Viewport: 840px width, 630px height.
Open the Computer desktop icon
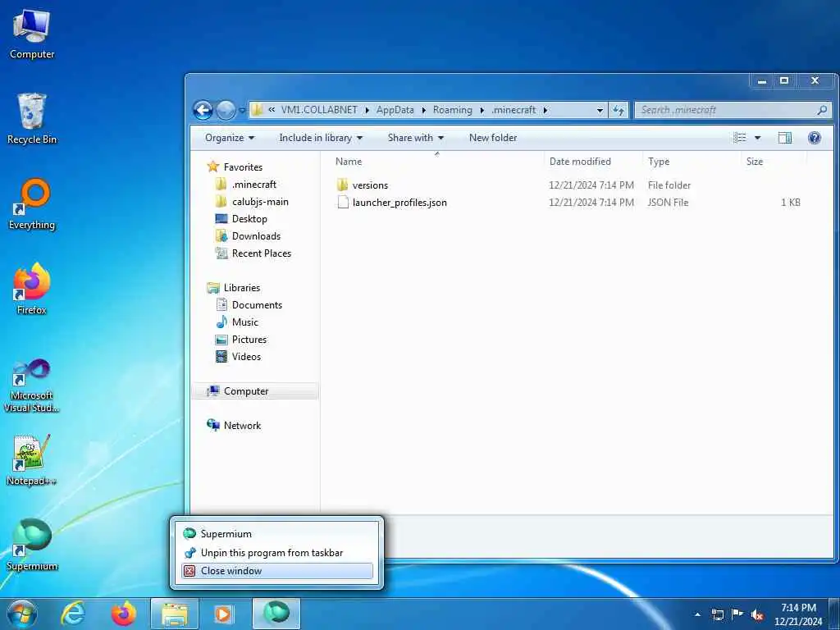[32, 33]
